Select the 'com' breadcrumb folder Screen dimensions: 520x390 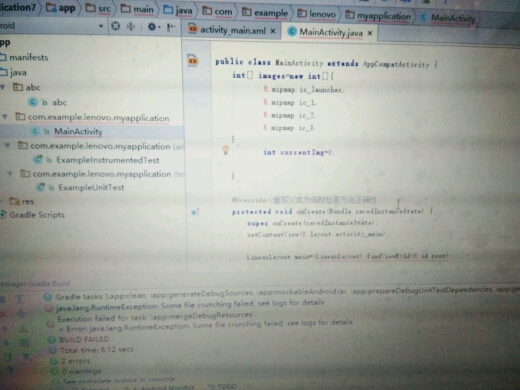point(217,11)
